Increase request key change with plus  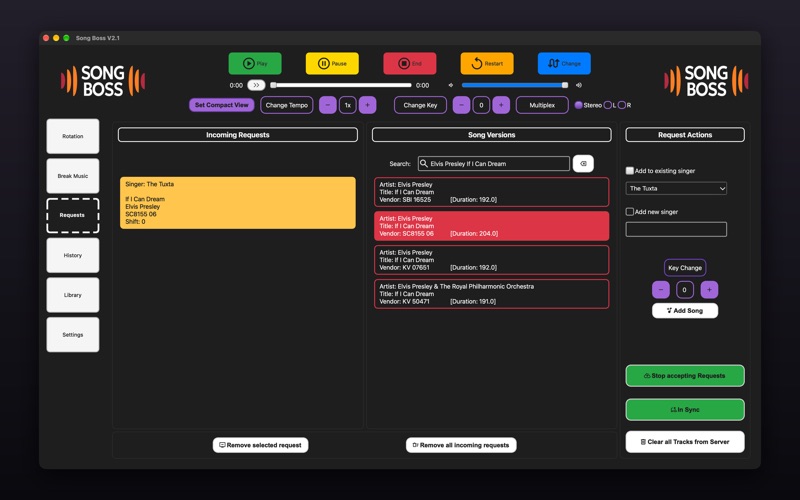(709, 290)
